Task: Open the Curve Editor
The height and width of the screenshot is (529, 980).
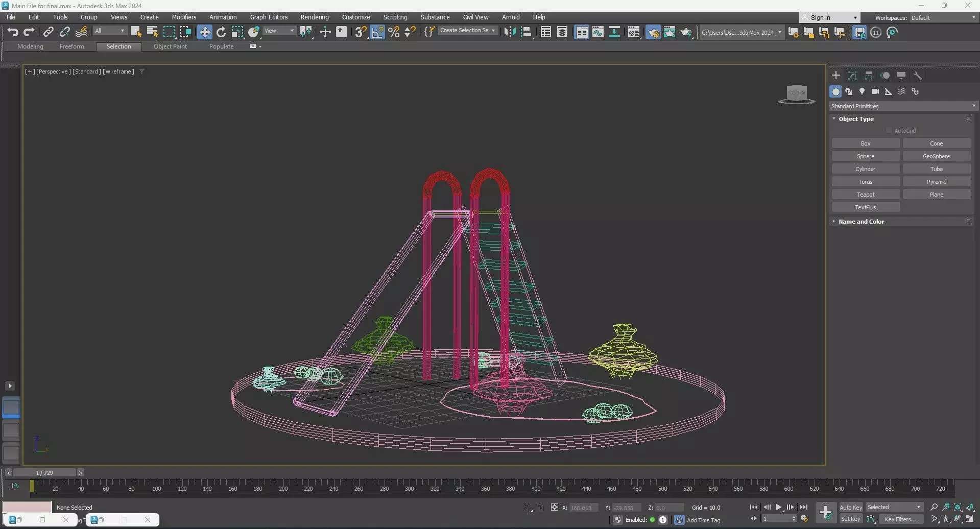Action: click(598, 32)
